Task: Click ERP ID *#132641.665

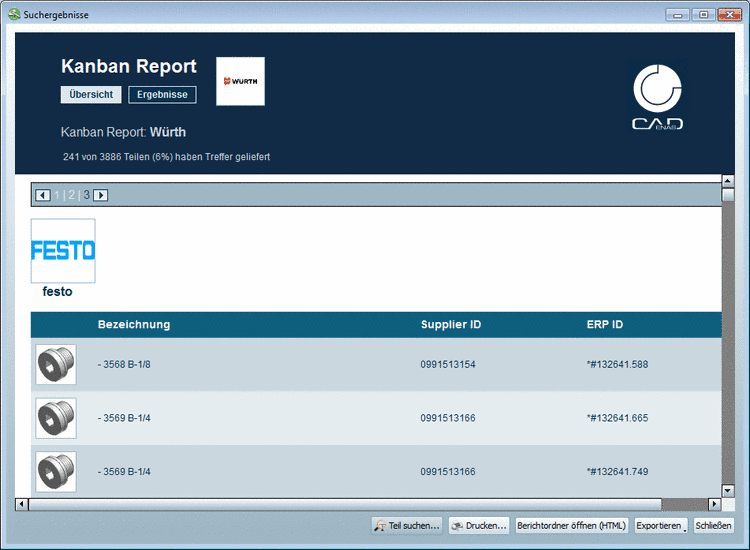Action: pyautogui.click(x=617, y=418)
